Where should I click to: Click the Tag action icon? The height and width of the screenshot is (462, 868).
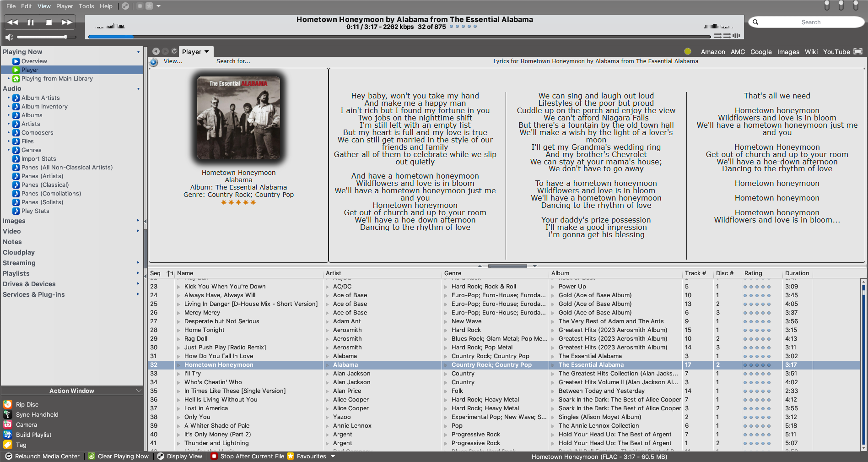coord(8,445)
